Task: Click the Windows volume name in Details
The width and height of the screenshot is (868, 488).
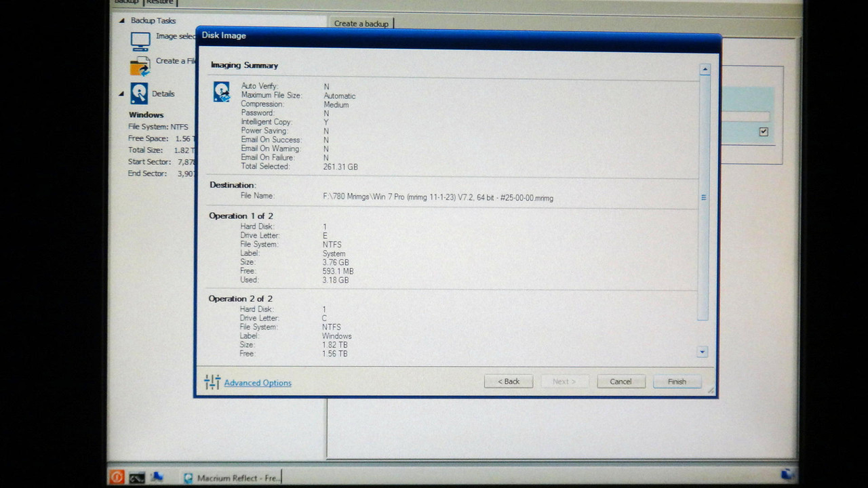Action: (146, 115)
